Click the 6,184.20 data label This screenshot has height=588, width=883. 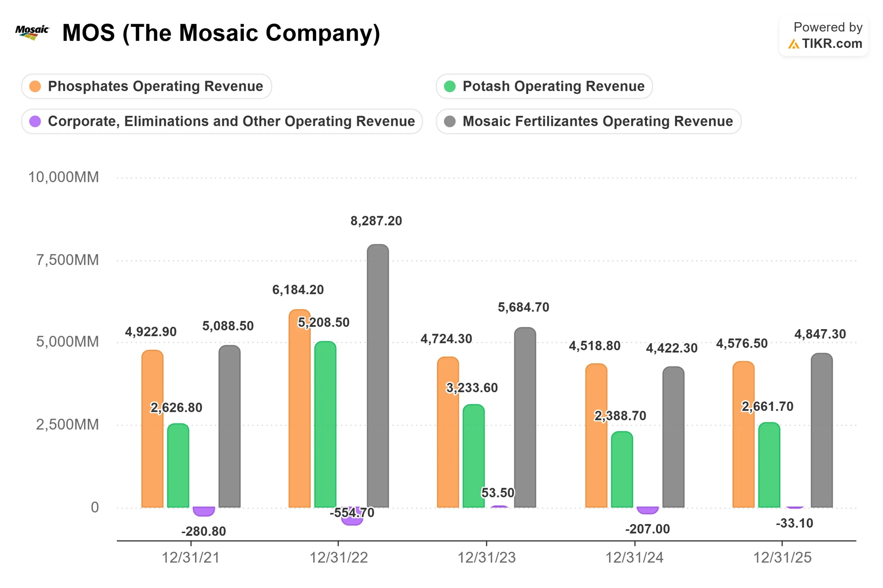[x=298, y=290]
